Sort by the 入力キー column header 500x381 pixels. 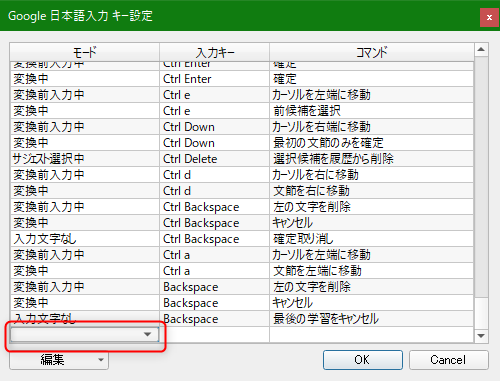[214, 52]
